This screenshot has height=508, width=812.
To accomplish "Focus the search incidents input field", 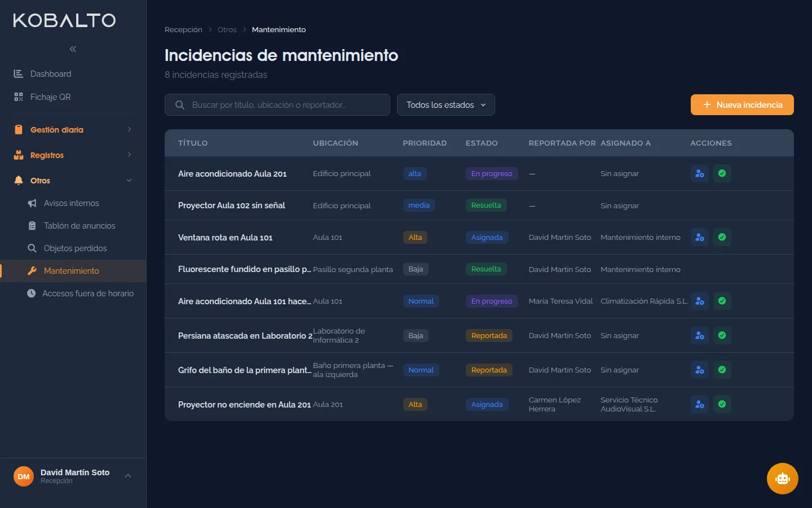I will pyautogui.click(x=277, y=105).
